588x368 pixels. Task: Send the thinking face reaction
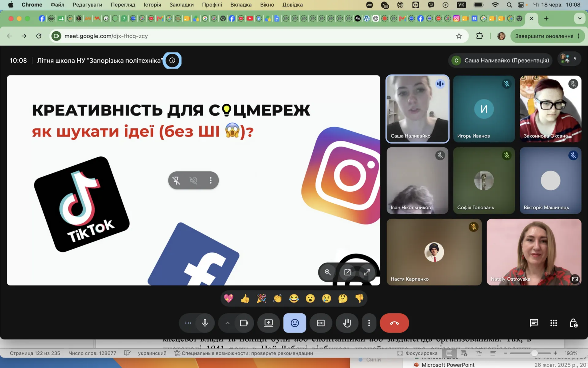click(x=343, y=298)
